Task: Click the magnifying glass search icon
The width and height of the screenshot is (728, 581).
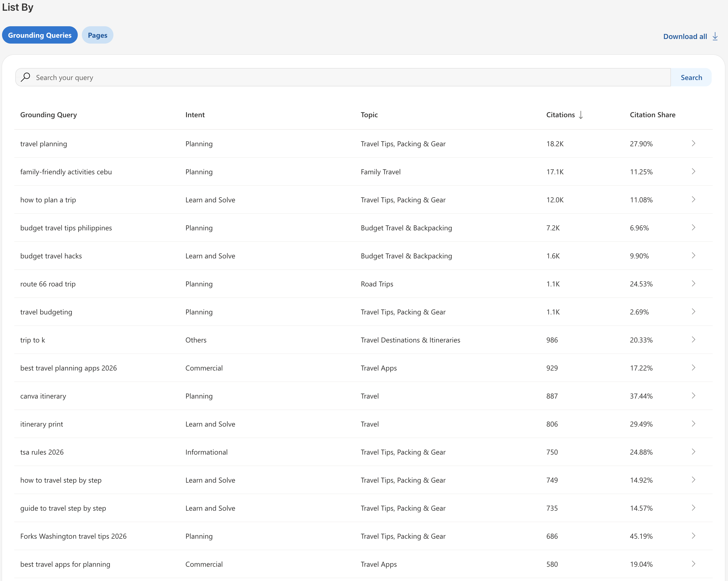Action: coord(25,77)
